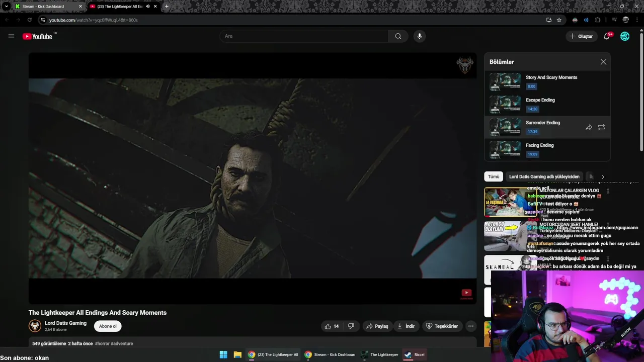Click the #horror hashtag

point(102,344)
